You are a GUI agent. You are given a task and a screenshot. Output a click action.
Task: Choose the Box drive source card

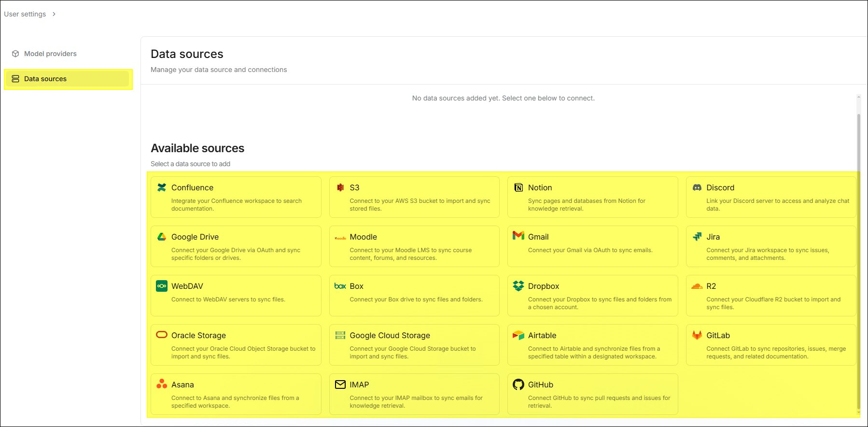click(x=414, y=296)
